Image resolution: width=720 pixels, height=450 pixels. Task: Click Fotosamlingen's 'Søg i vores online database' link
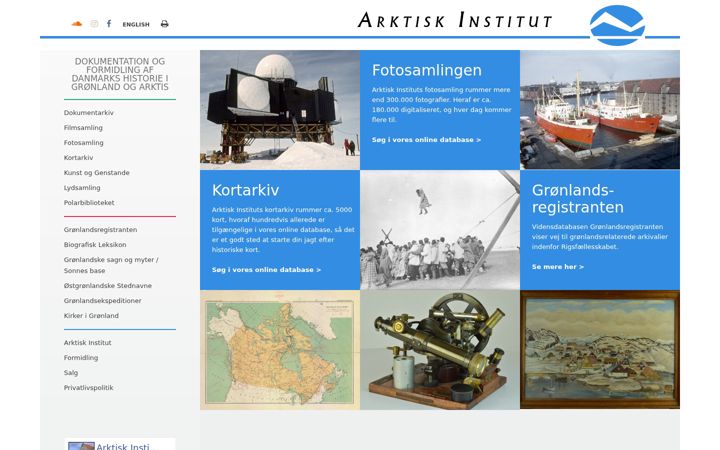(426, 140)
